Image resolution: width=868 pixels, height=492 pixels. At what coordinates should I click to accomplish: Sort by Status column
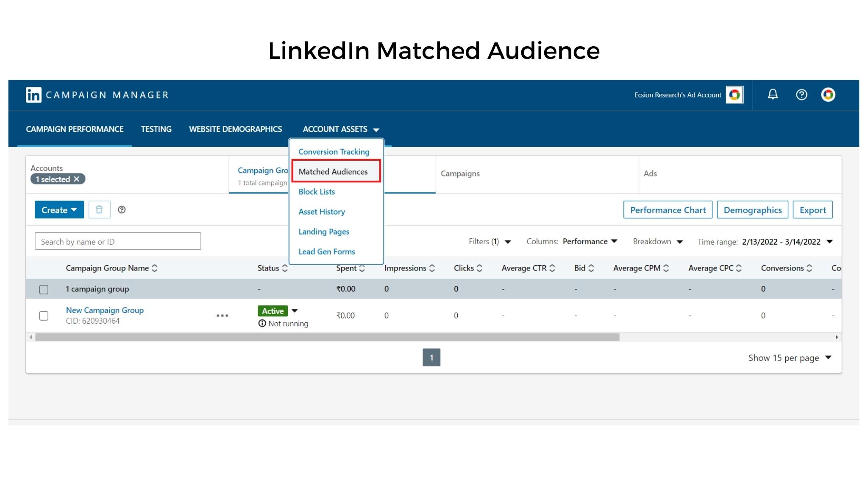[x=273, y=268]
